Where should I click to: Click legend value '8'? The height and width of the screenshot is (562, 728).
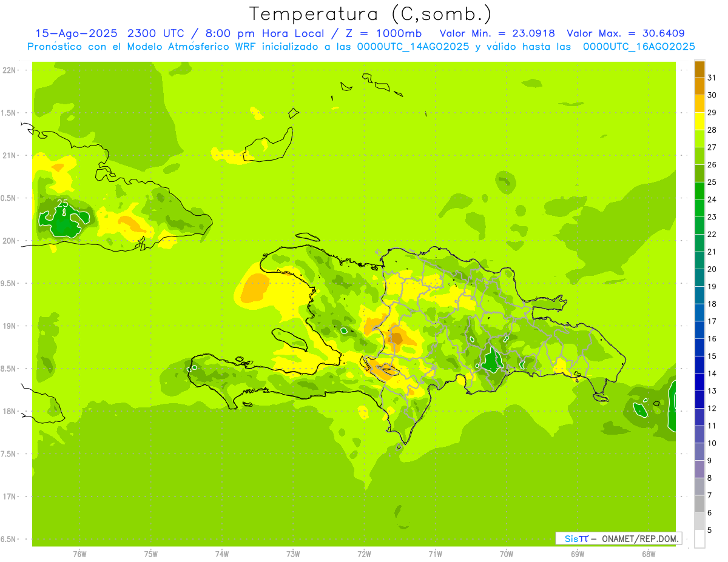710,478
